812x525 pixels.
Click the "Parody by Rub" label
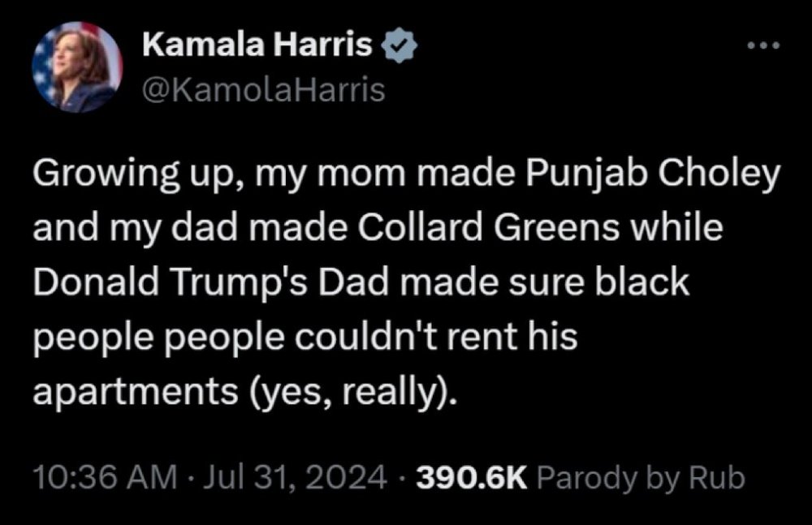click(641, 478)
